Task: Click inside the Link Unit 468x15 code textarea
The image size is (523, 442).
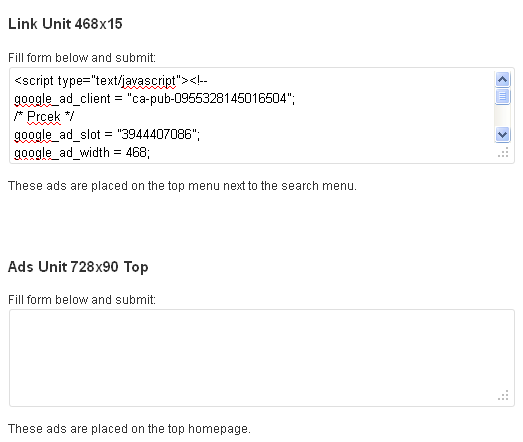Action: (x=252, y=115)
